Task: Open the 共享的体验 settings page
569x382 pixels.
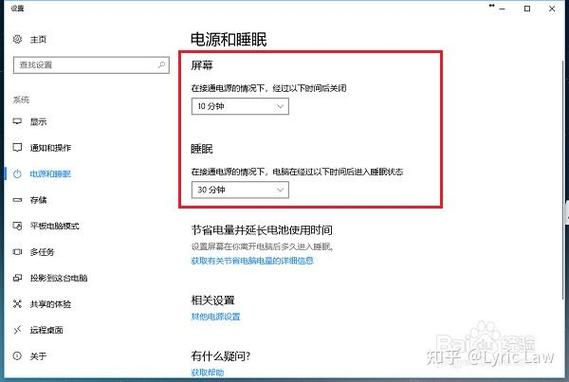Action: point(50,304)
